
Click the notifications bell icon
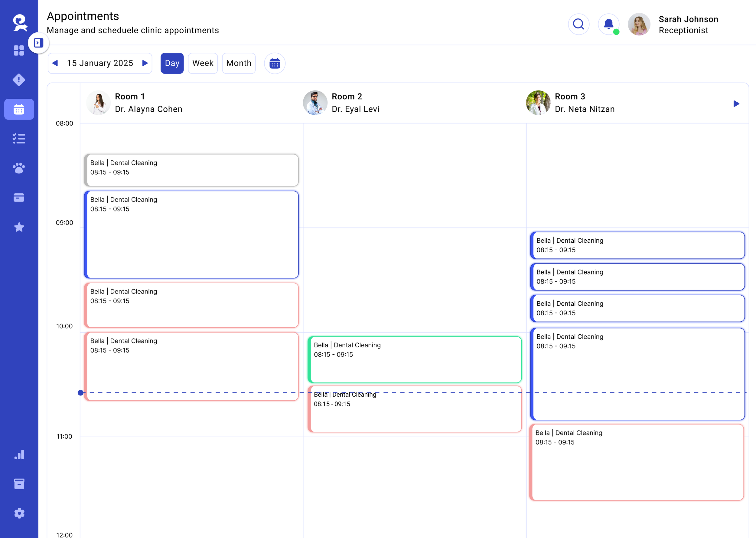[x=608, y=24]
